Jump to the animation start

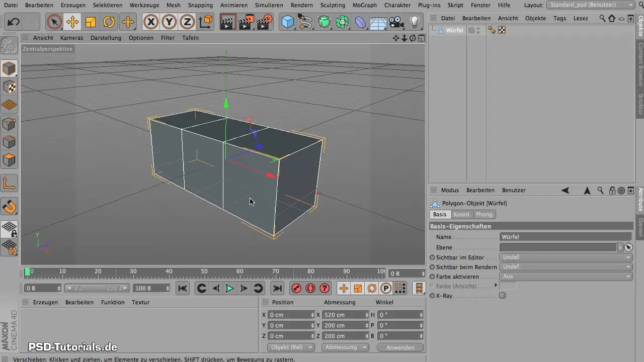coord(183,288)
